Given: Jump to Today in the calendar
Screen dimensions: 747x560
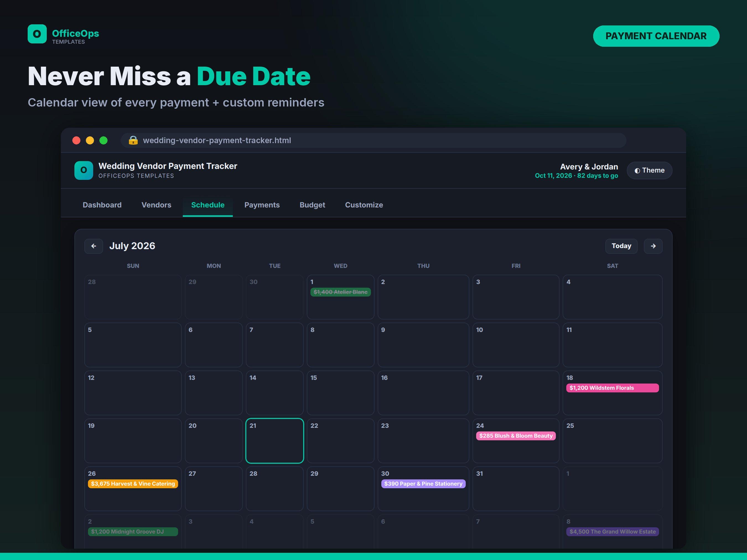Looking at the screenshot, I should (621, 246).
